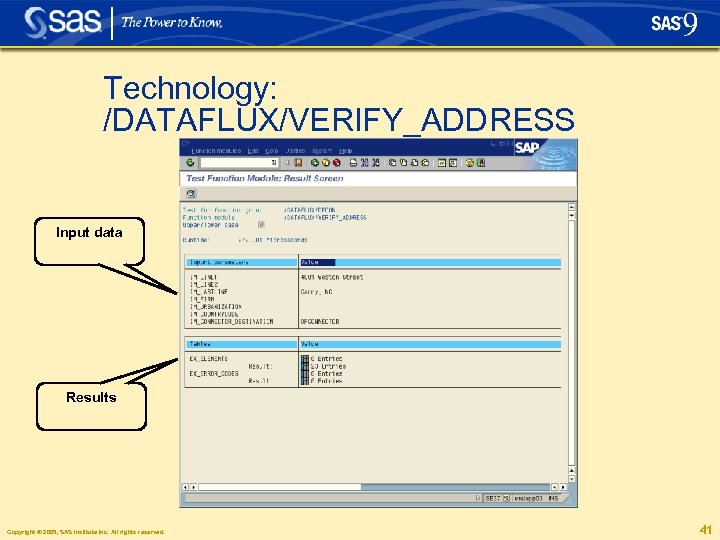Image resolution: width=720 pixels, height=540 pixels.
Task: Open EX_ELEMENTS Result table icon
Action: tap(305, 366)
